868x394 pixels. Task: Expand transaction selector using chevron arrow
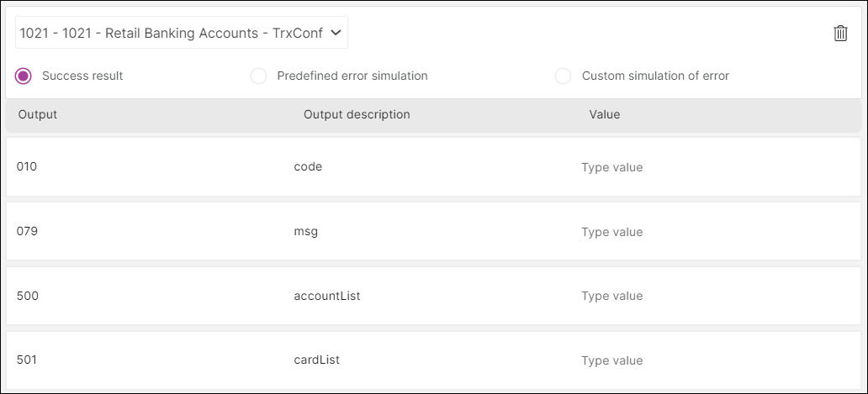[335, 33]
